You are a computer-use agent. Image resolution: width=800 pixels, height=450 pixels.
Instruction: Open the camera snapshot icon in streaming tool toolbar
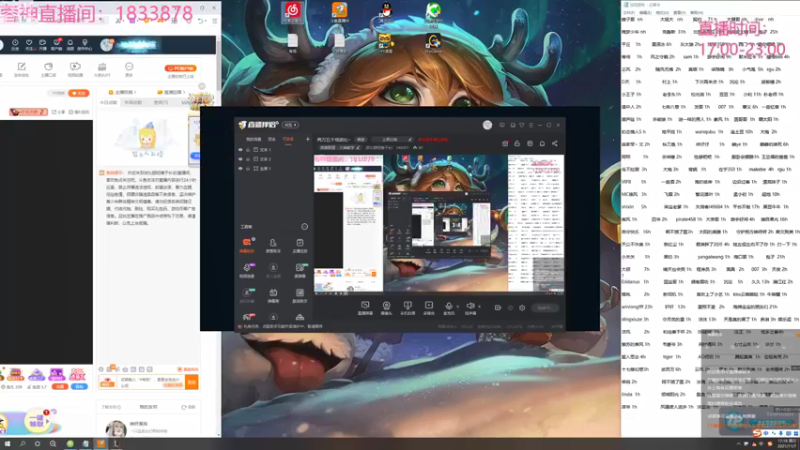[x=505, y=144]
